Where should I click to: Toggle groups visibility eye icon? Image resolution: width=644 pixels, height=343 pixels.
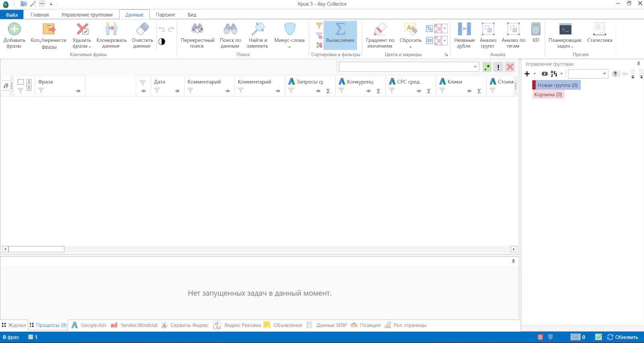point(545,74)
